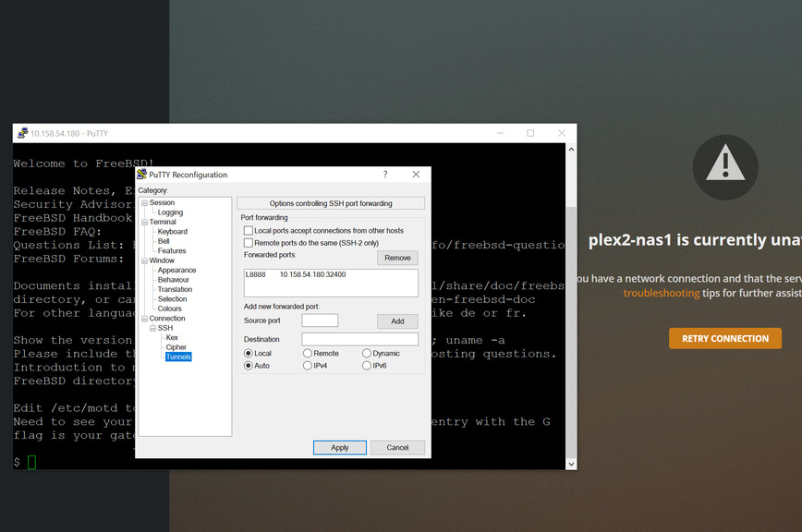The height and width of the screenshot is (532, 802).
Task: Open the Appearance category
Action: (177, 270)
